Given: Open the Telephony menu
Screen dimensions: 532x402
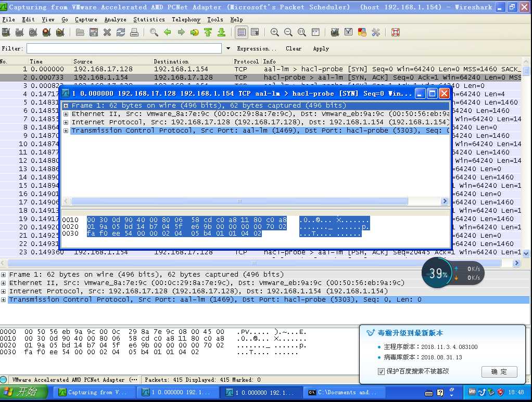Looking at the screenshot, I should pyautogui.click(x=186, y=20).
